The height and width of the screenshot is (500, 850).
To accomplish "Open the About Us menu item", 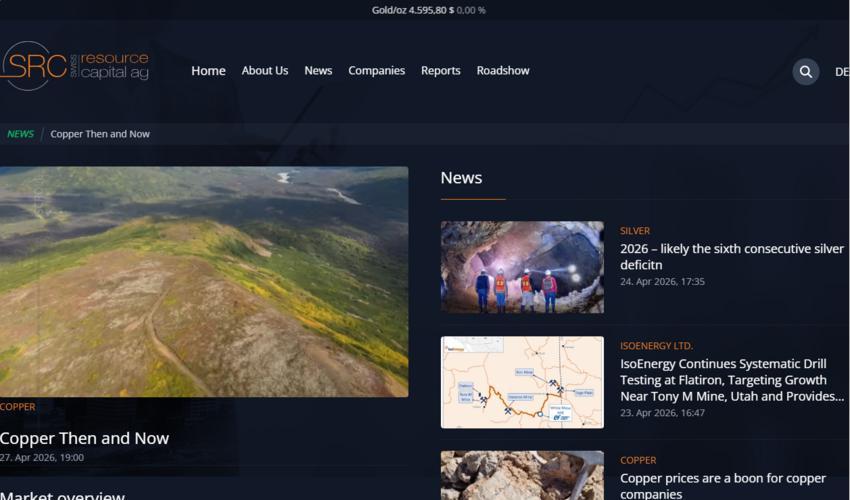I will point(265,70).
